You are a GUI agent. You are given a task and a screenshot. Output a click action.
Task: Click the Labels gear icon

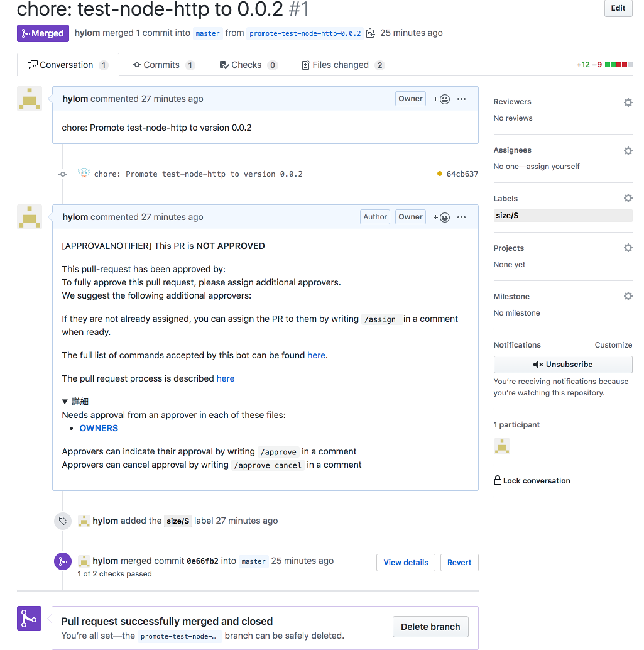point(628,198)
